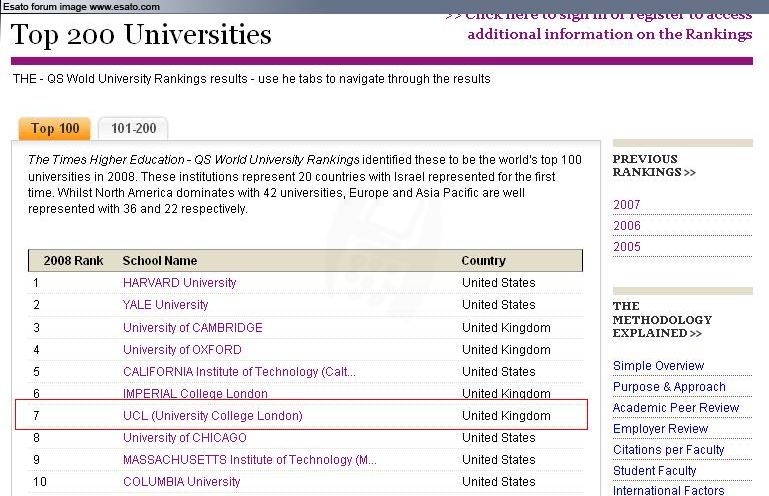Viewport: 769px width, 496px height.
Task: Open the Employer Review link
Action: tap(660, 429)
